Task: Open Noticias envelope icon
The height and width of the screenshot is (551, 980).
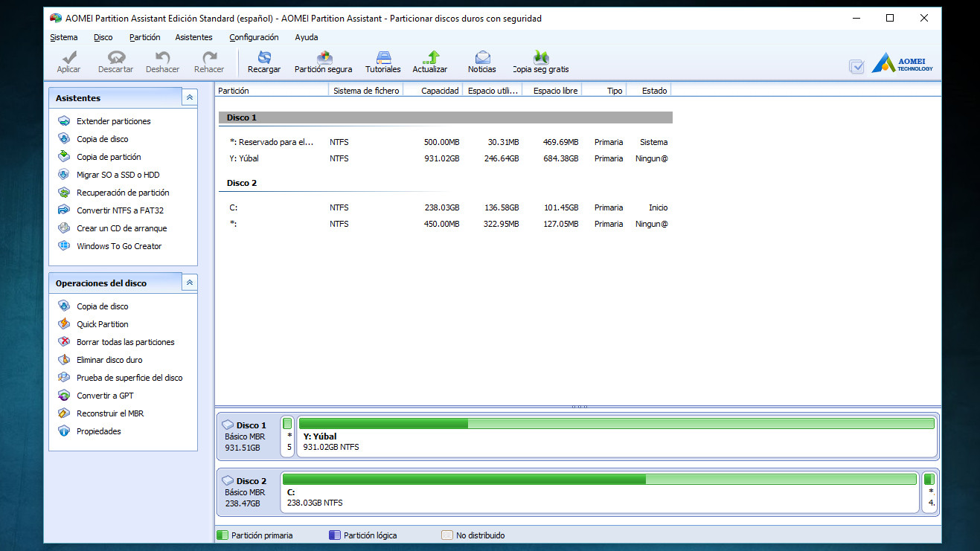Action: point(482,58)
